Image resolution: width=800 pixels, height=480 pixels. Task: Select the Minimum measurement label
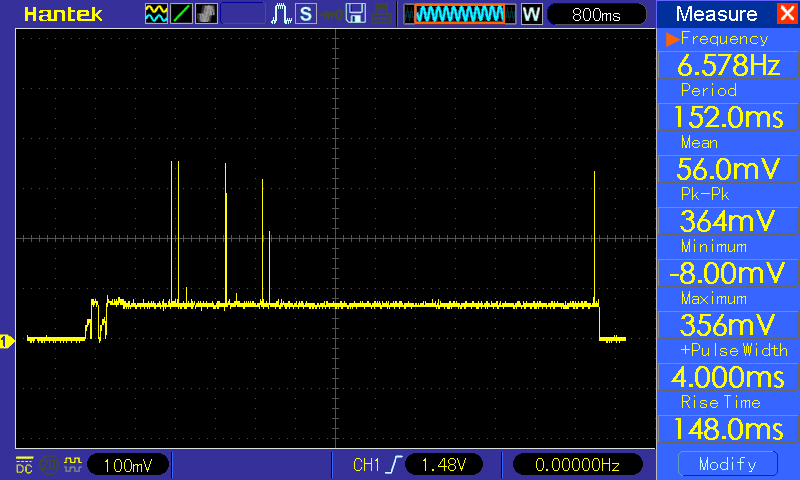tap(714, 247)
